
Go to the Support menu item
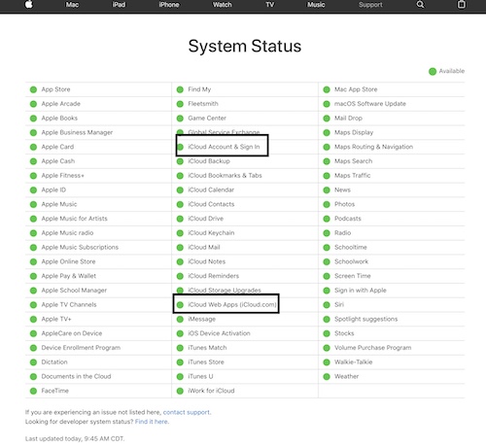tap(370, 5)
